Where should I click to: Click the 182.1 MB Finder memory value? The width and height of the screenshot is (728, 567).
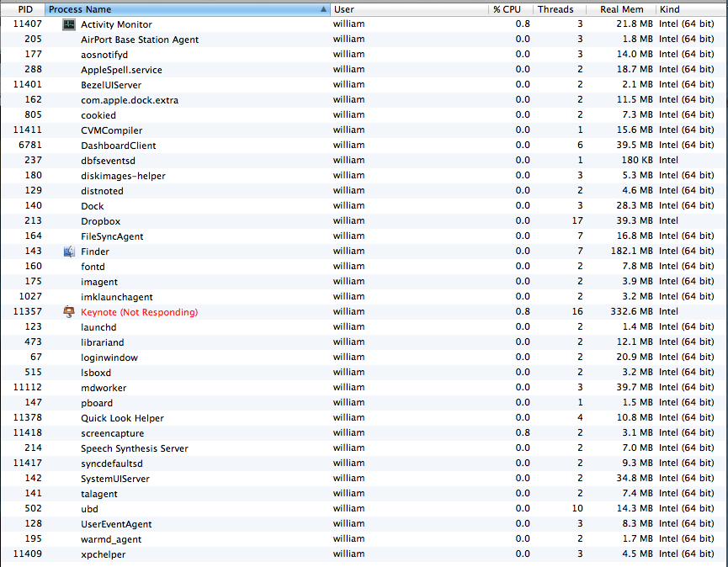click(631, 251)
